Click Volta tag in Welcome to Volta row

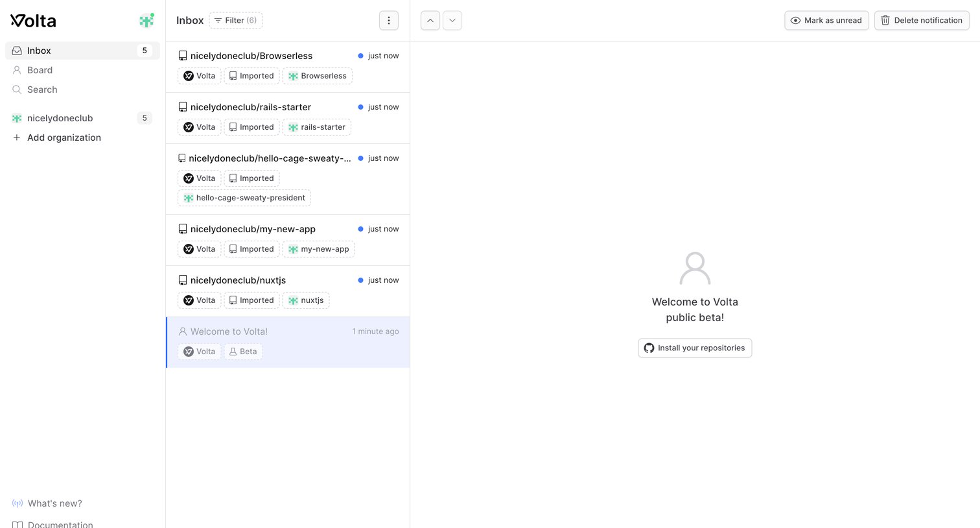pos(200,352)
